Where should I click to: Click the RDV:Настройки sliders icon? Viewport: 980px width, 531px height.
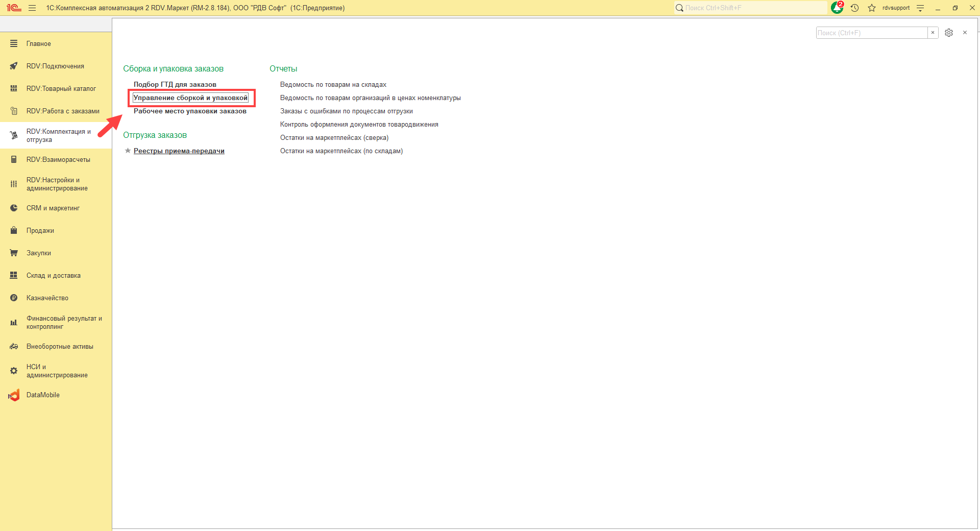tap(14, 184)
